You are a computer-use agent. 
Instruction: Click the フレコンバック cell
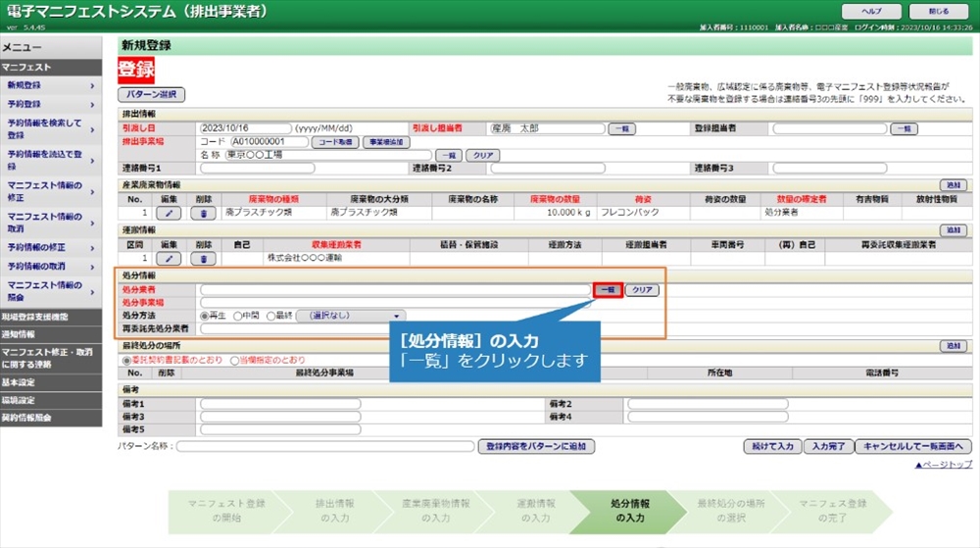click(644, 213)
